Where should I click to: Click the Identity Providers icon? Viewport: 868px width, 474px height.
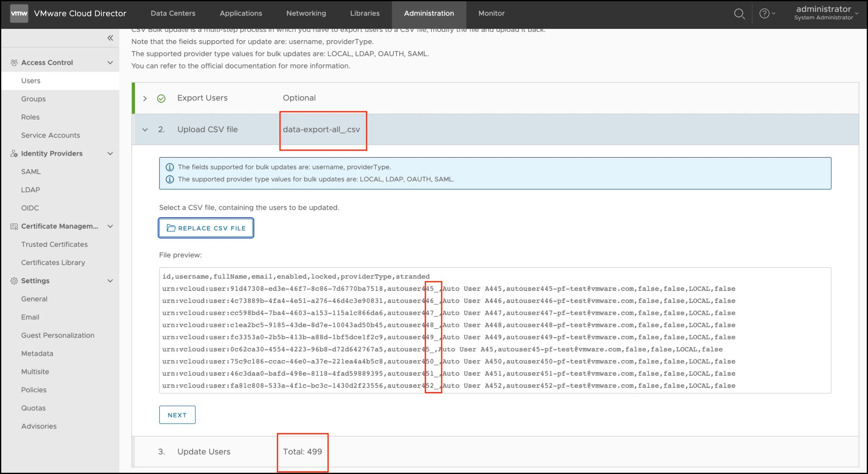[x=14, y=153]
